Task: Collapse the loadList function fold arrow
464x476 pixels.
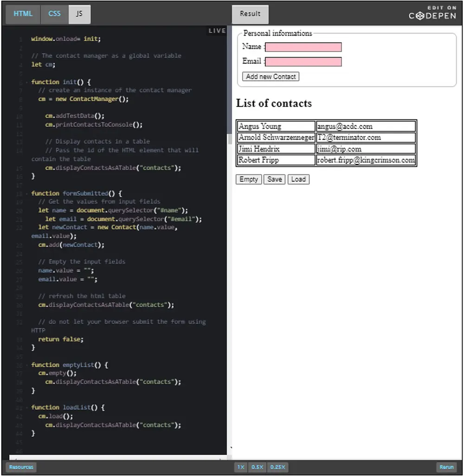Action: [27, 408]
